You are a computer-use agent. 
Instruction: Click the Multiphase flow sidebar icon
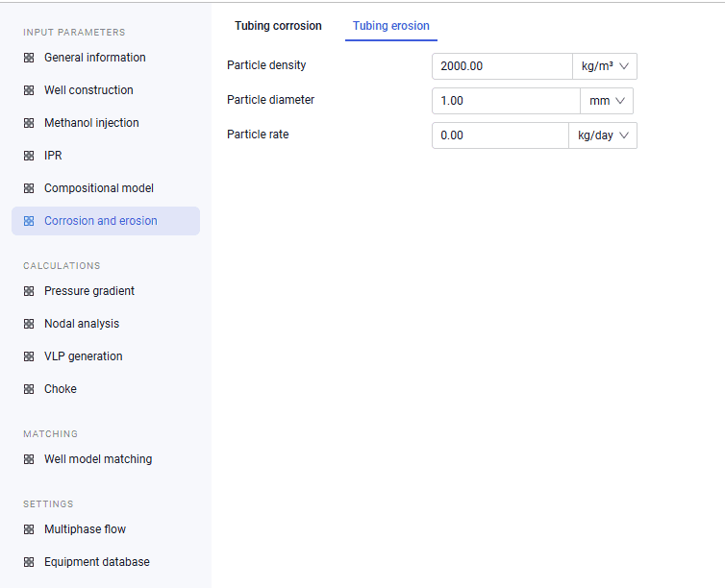[29, 529]
